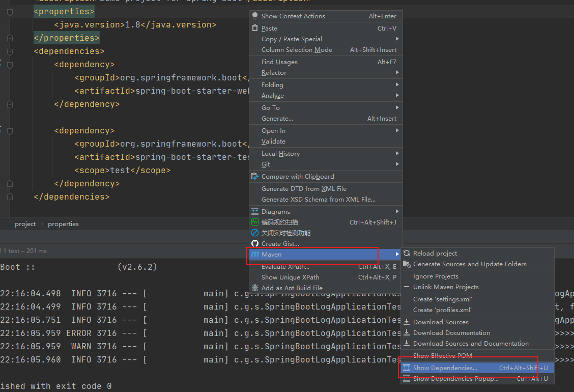The image size is (574, 392).
Task: Choose Find Usages from the context menu
Action: click(279, 62)
